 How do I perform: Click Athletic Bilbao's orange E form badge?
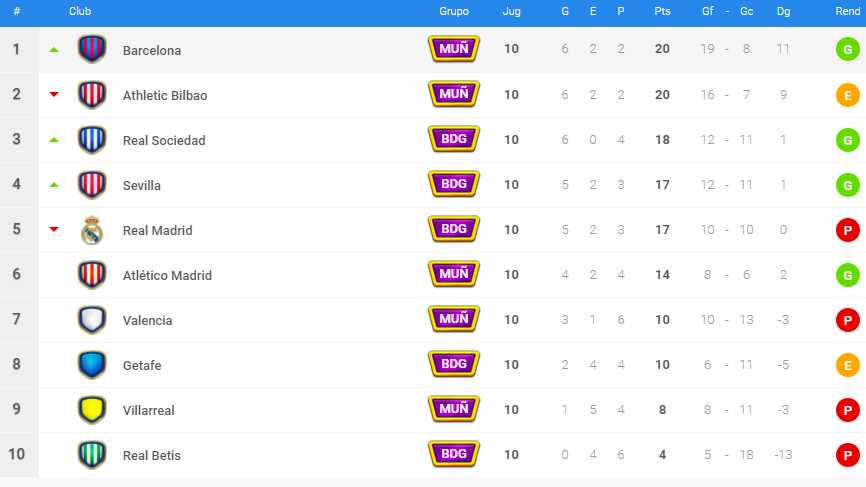[x=847, y=95]
